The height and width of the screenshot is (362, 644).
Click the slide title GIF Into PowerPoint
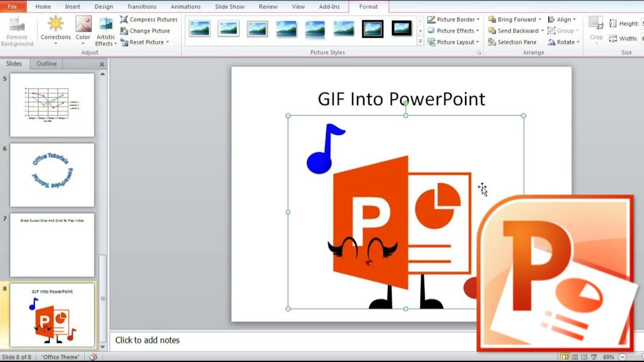401,99
